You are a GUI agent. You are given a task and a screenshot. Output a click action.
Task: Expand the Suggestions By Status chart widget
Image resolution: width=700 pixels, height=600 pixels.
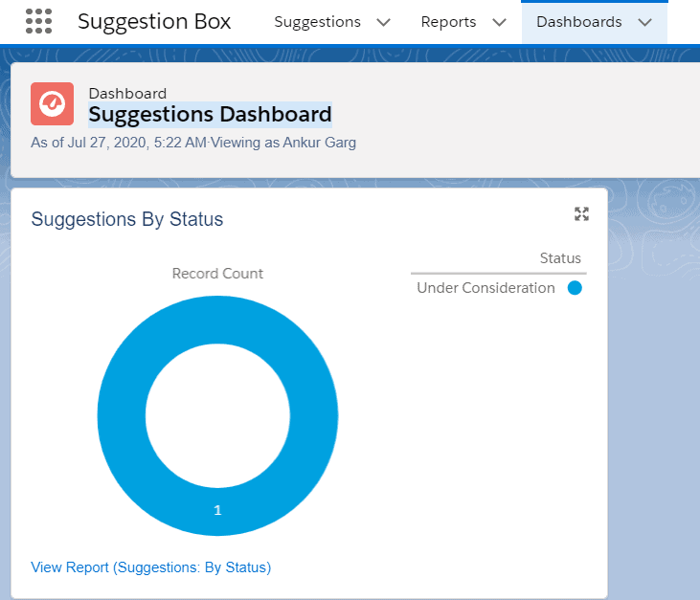(x=581, y=214)
